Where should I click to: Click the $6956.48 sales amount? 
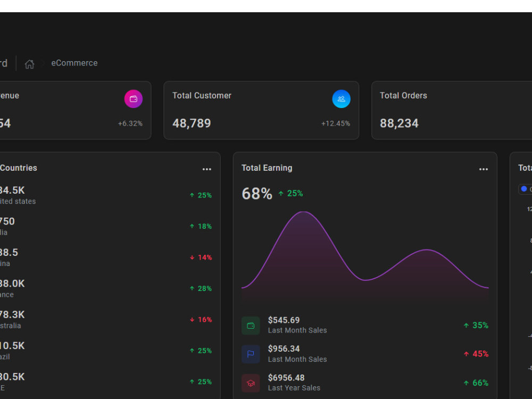click(286, 378)
